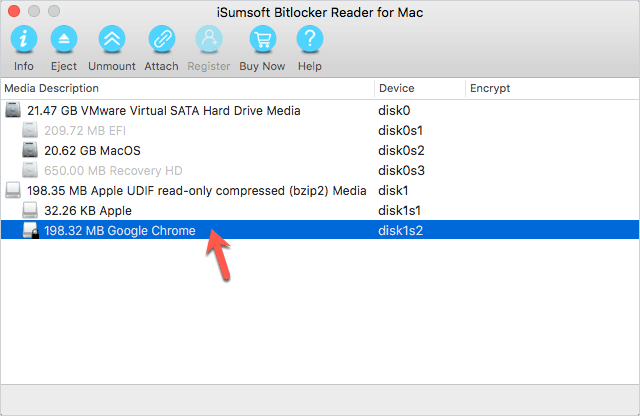
Task: Click the Media Description column header
Action: pos(187,88)
